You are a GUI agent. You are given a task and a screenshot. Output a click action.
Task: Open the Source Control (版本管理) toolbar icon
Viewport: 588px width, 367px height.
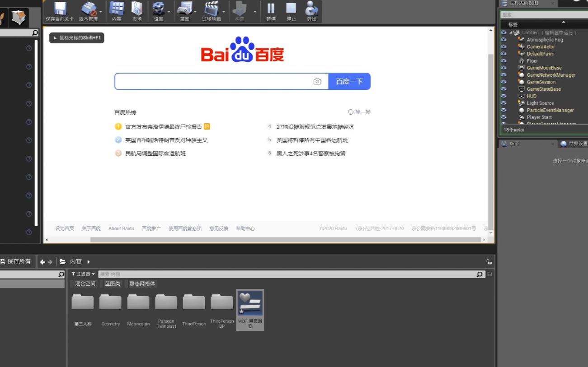89,9
